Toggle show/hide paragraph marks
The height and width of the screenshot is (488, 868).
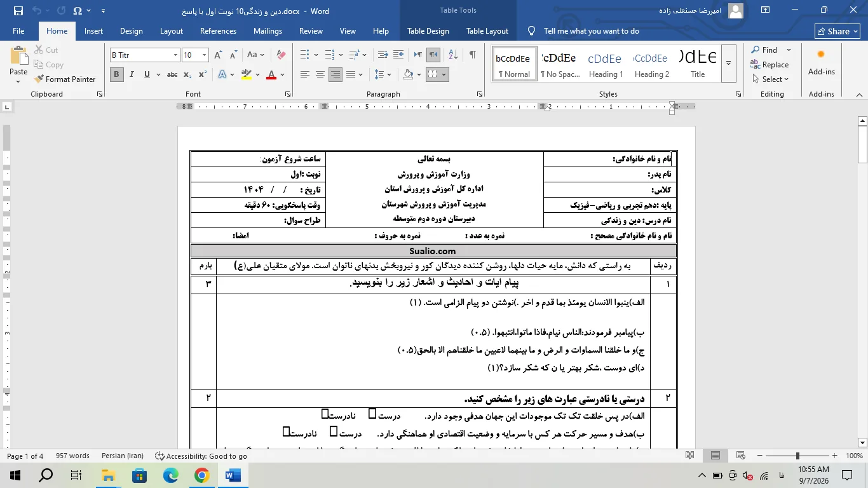point(472,55)
